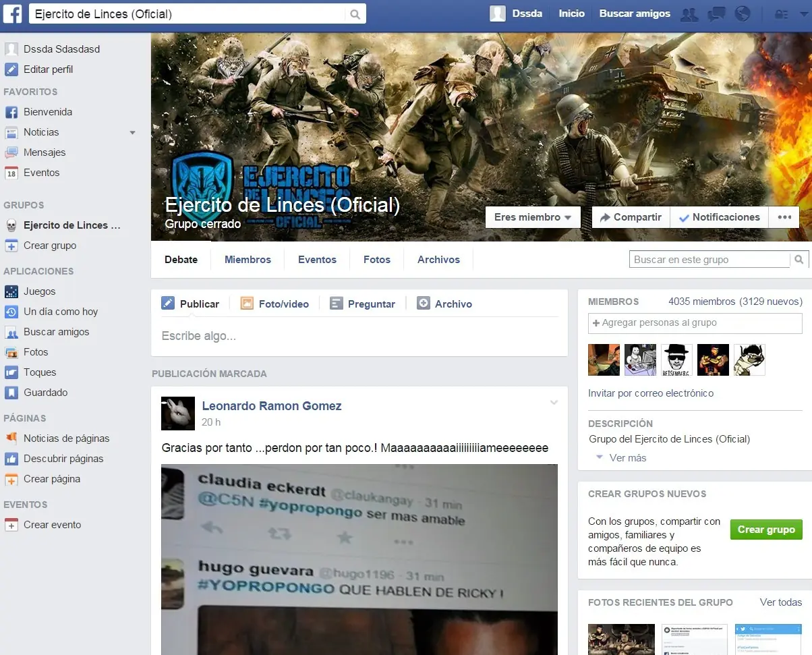Click the Fotos sidebar icon
The width and height of the screenshot is (812, 655).
(11, 352)
